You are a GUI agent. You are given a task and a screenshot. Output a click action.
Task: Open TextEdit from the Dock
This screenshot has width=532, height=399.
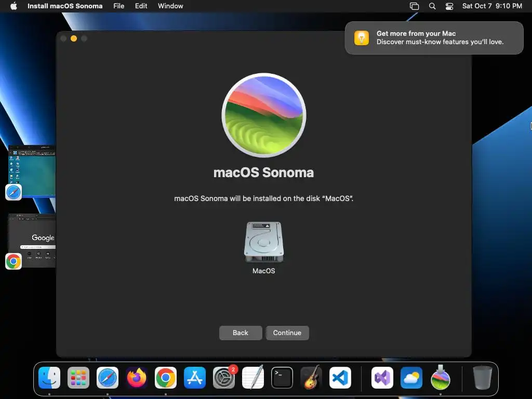(253, 378)
